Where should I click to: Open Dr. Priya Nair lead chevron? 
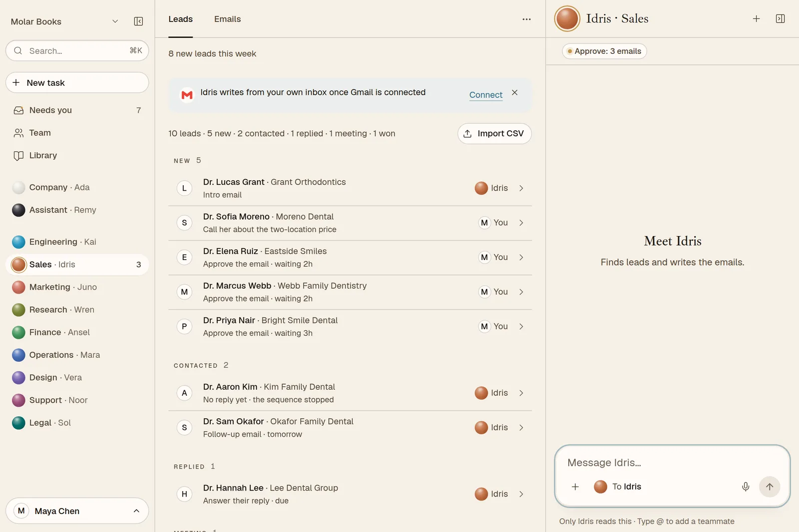521,326
